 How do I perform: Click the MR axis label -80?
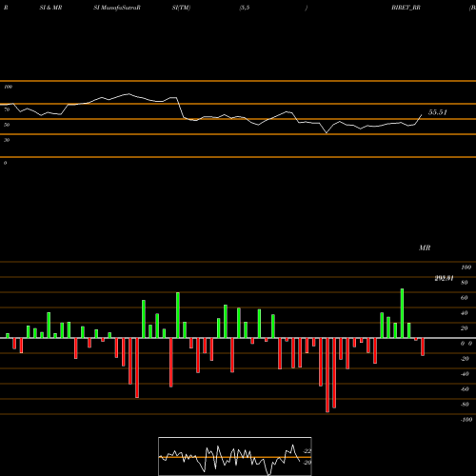point(465,405)
